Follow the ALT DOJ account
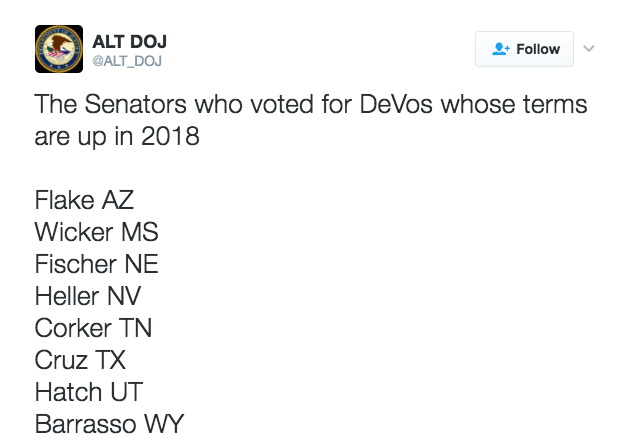630x448 pixels. point(525,49)
